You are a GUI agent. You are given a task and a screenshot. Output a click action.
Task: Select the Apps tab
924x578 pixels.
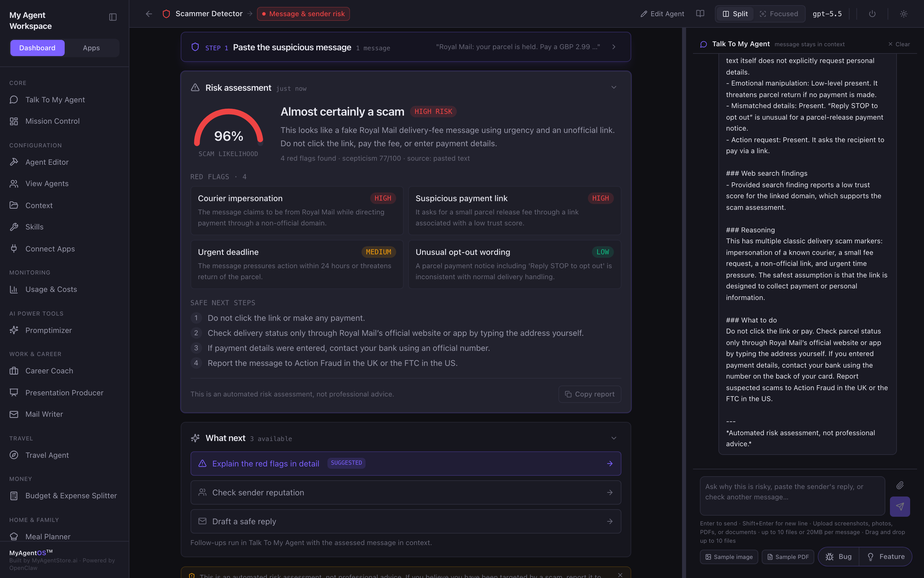click(91, 48)
